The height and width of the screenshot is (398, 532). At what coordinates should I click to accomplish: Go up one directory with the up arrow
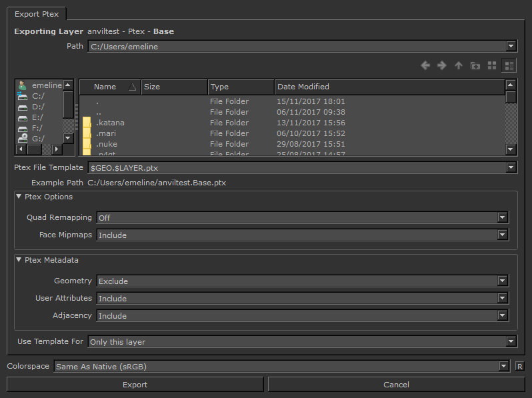click(x=459, y=65)
